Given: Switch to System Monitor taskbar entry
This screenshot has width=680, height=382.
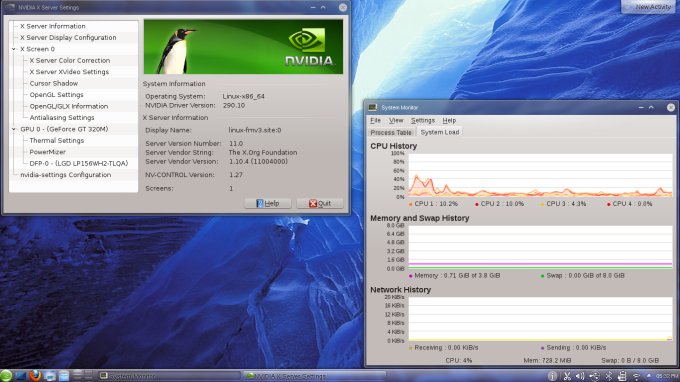Looking at the screenshot, I should click(168, 376).
